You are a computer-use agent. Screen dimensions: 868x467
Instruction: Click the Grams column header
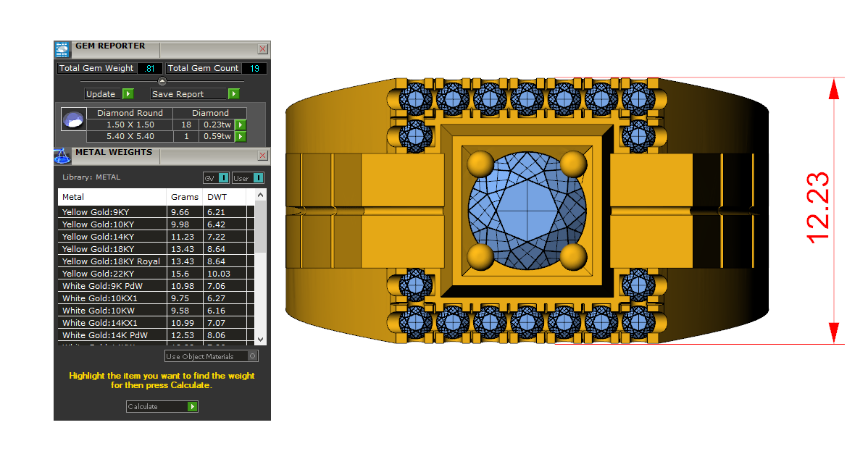coord(185,197)
